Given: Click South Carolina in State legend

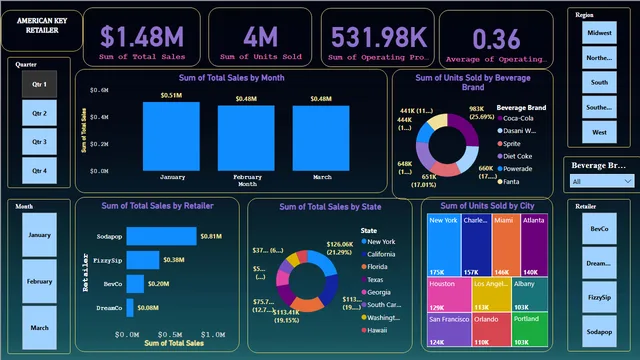Looking at the screenshot, I should pyautogui.click(x=381, y=305).
